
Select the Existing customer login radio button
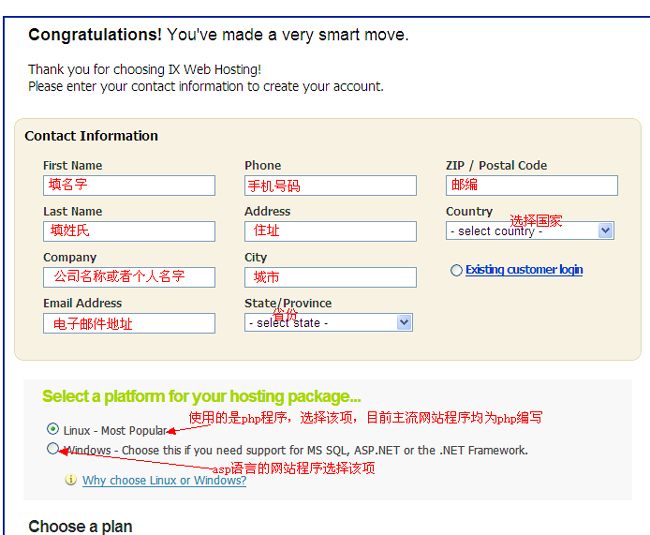(456, 270)
